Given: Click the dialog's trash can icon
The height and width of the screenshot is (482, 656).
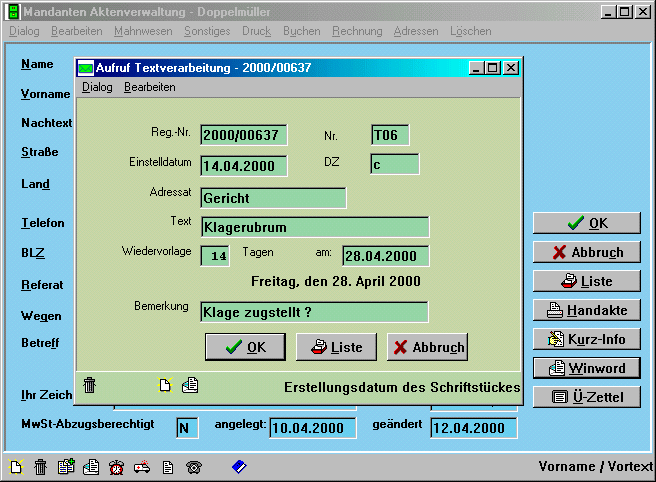Looking at the screenshot, I should click(90, 385).
